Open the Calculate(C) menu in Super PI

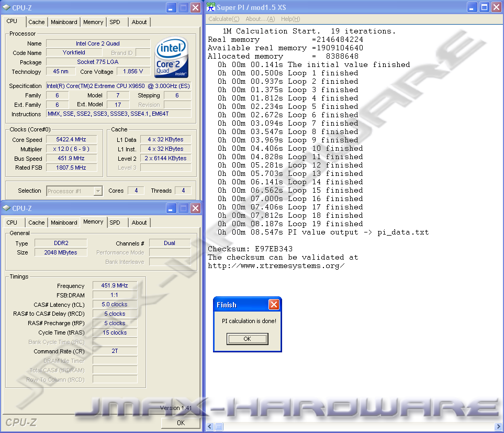click(223, 19)
